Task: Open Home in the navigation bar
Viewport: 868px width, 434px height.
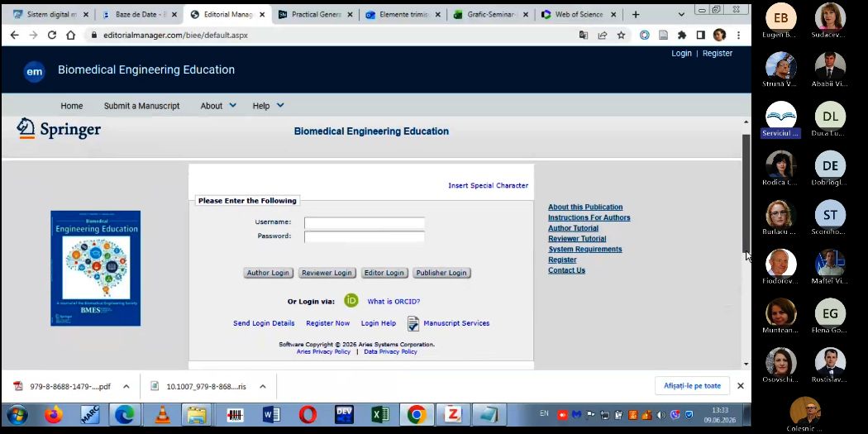Action: coord(71,106)
